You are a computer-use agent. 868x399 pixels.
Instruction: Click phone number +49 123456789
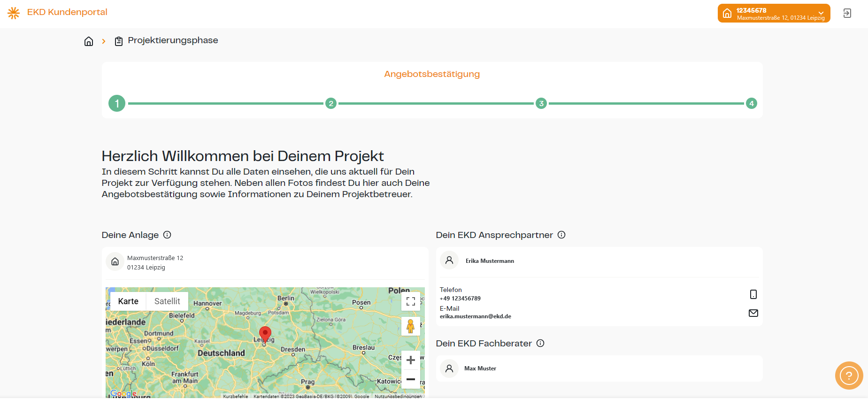[x=460, y=299]
